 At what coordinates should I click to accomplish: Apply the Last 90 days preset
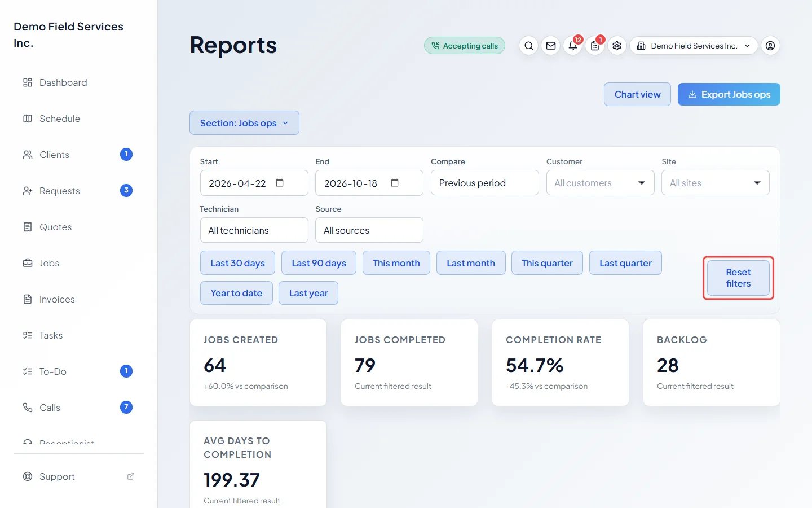pos(319,263)
